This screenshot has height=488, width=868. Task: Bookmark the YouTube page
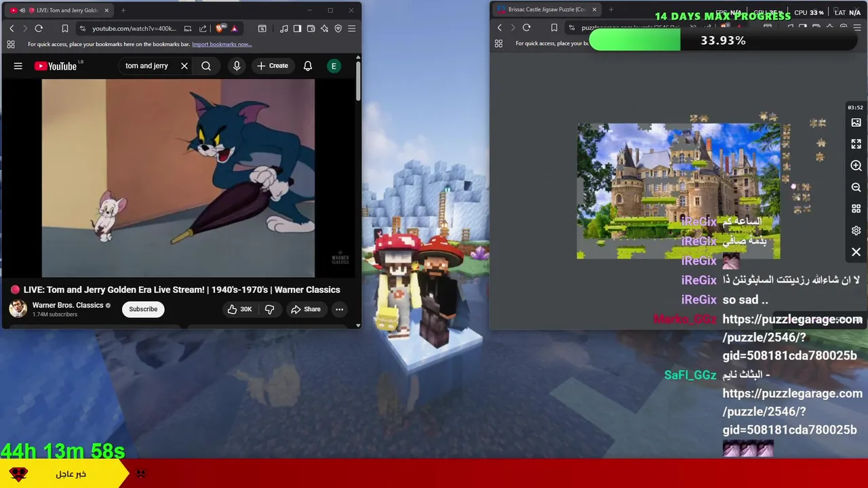click(x=65, y=28)
